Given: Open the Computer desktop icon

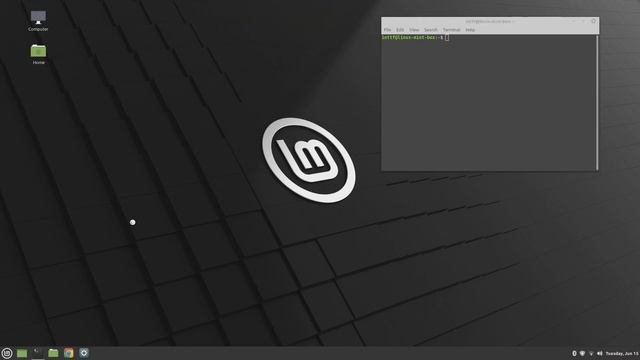Looking at the screenshot, I should pyautogui.click(x=38, y=21).
